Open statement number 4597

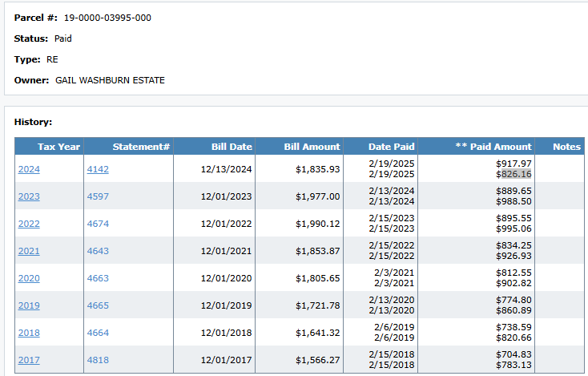(98, 196)
